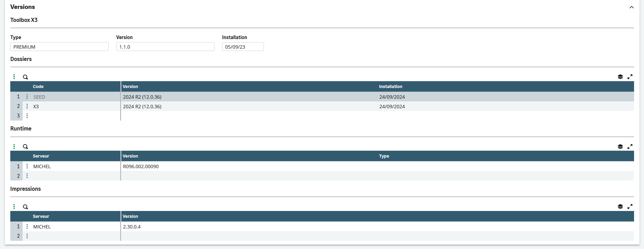Open Dossiers table options menu

pyautogui.click(x=14, y=77)
